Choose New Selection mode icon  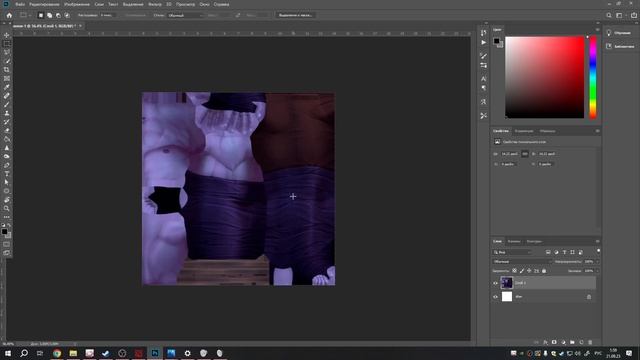[40, 15]
